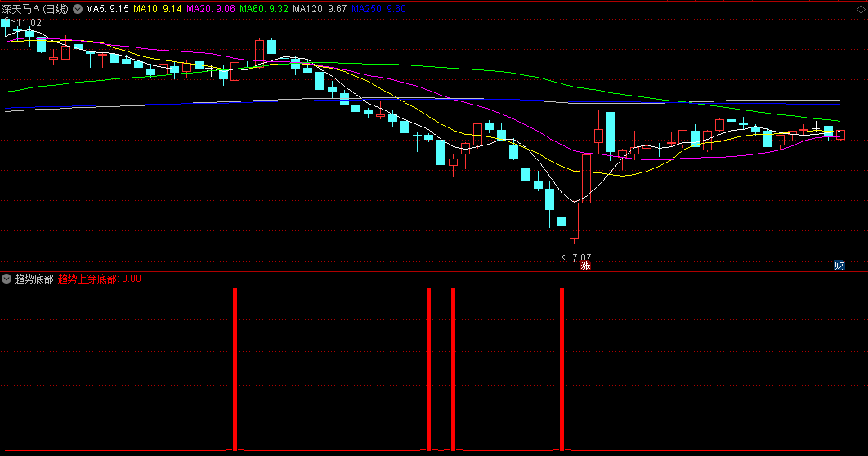The image size is (868, 456).
Task: Open the dropdown beside 深天马A (日线) title
Action: tap(78, 9)
